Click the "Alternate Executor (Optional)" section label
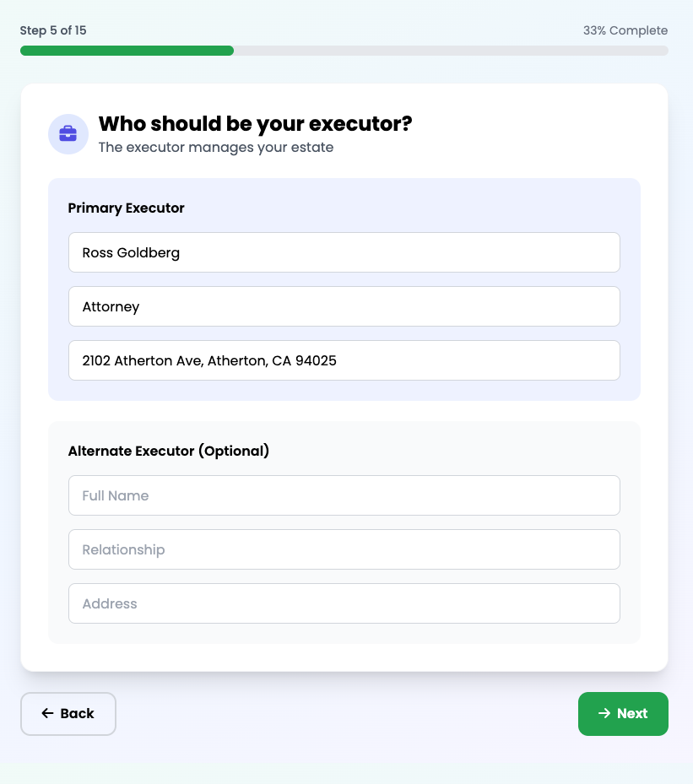The height and width of the screenshot is (784, 693). tap(168, 451)
